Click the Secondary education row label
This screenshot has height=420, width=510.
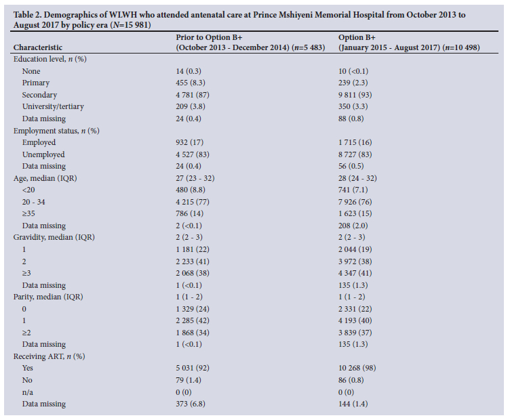(x=39, y=95)
